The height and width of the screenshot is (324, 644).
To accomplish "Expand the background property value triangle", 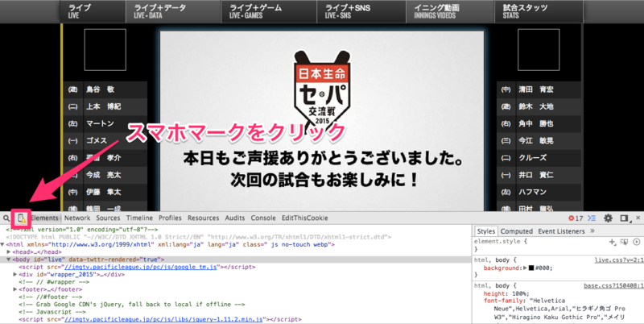I will point(525,268).
